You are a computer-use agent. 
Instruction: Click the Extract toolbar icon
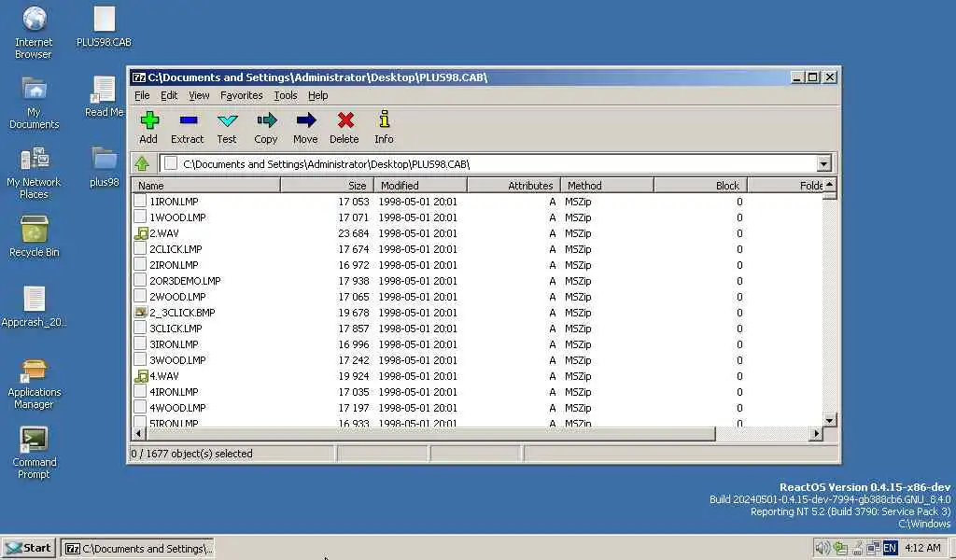click(188, 120)
